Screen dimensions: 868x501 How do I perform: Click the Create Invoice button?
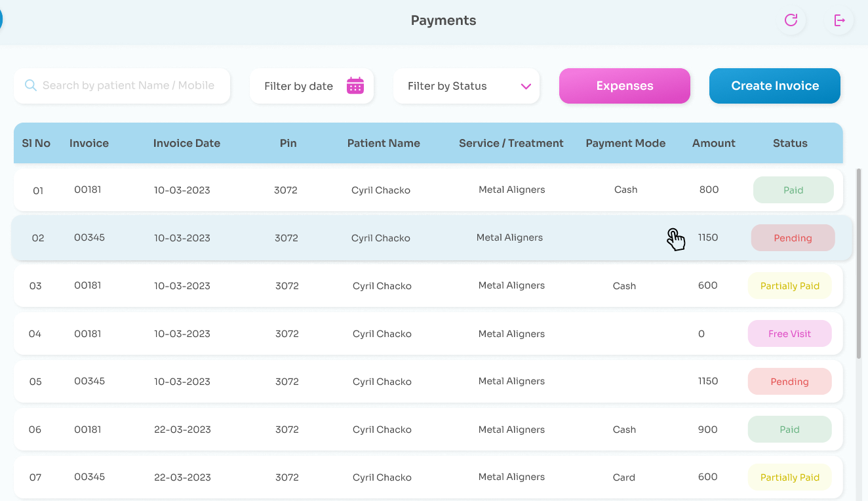tap(774, 86)
